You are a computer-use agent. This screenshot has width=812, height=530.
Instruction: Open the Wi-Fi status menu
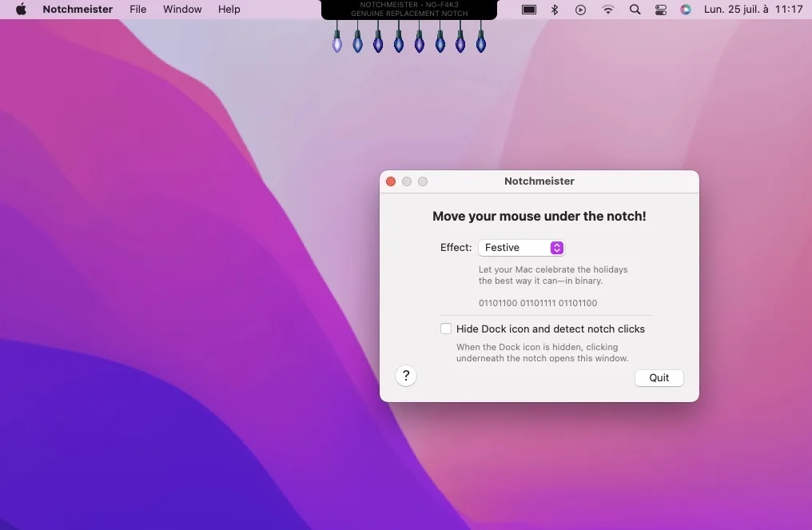point(608,10)
